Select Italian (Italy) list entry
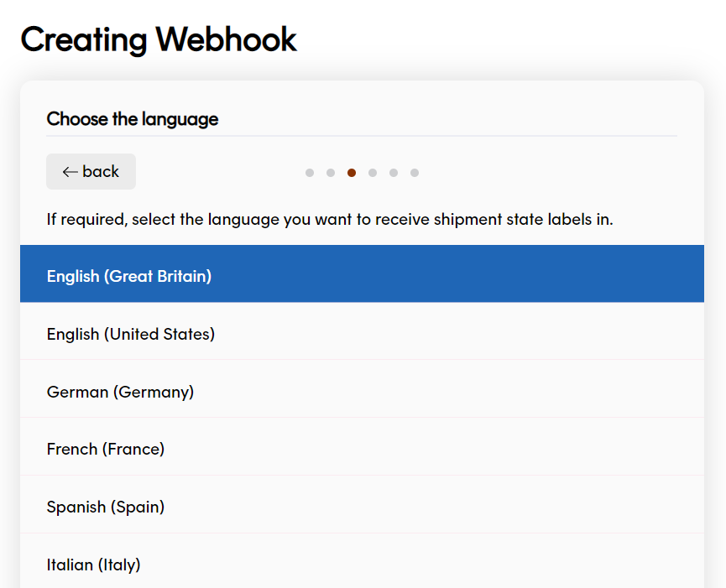The height and width of the screenshot is (588, 726). point(93,565)
